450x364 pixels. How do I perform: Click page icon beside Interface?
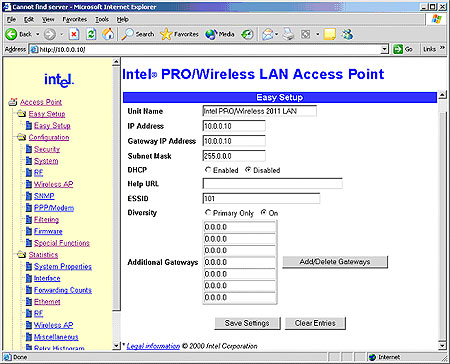click(x=29, y=278)
